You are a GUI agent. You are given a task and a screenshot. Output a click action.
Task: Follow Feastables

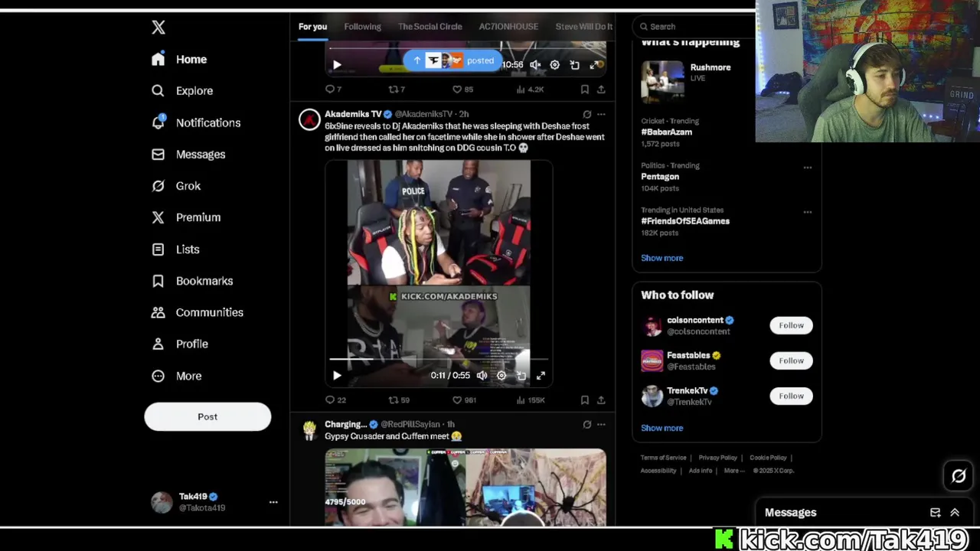pyautogui.click(x=791, y=360)
